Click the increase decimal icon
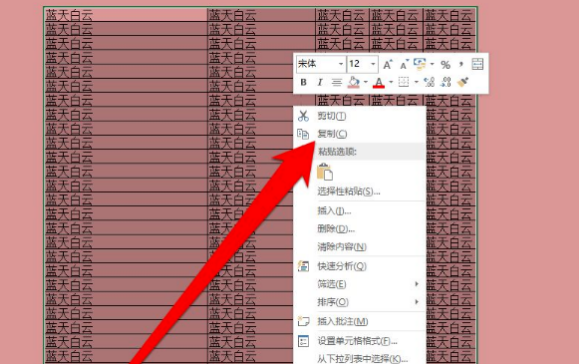 [429, 82]
